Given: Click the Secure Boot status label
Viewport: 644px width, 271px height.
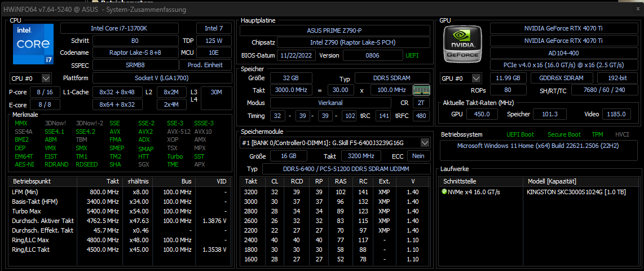Looking at the screenshot, I should [564, 134].
